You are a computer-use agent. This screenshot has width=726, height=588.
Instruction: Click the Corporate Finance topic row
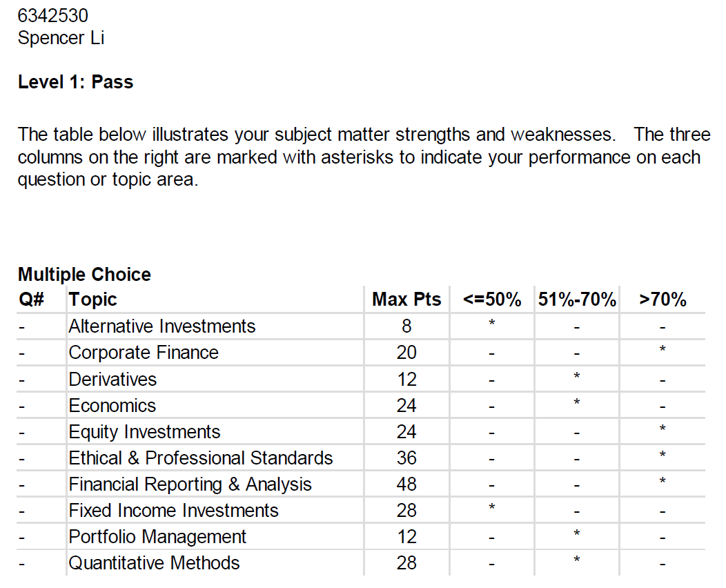point(143,353)
